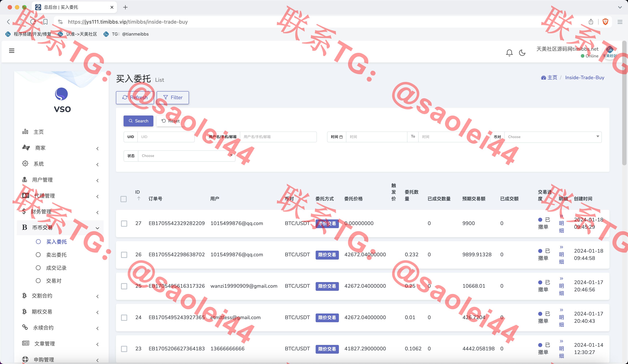Open 明细 link for order 27

click(x=561, y=223)
